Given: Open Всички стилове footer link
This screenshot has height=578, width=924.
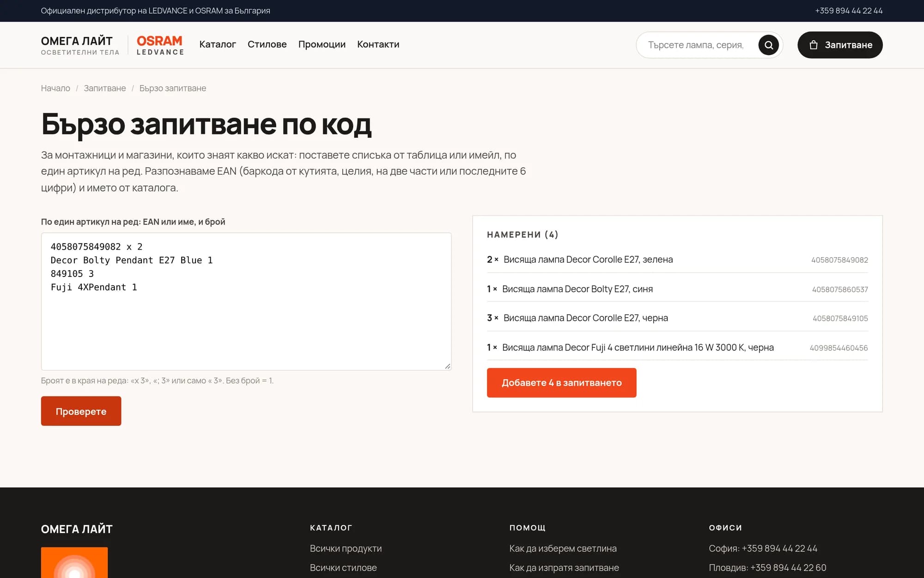Looking at the screenshot, I should 343,568.
